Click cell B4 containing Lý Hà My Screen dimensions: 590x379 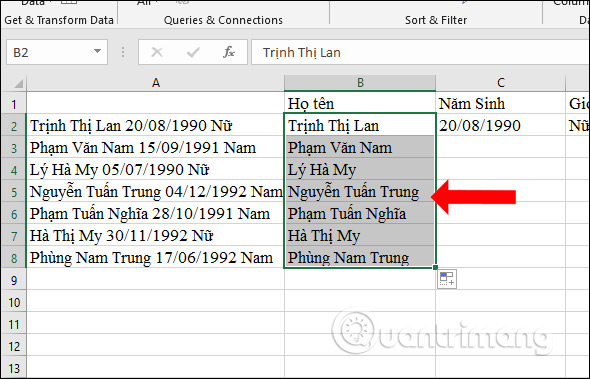point(360,170)
